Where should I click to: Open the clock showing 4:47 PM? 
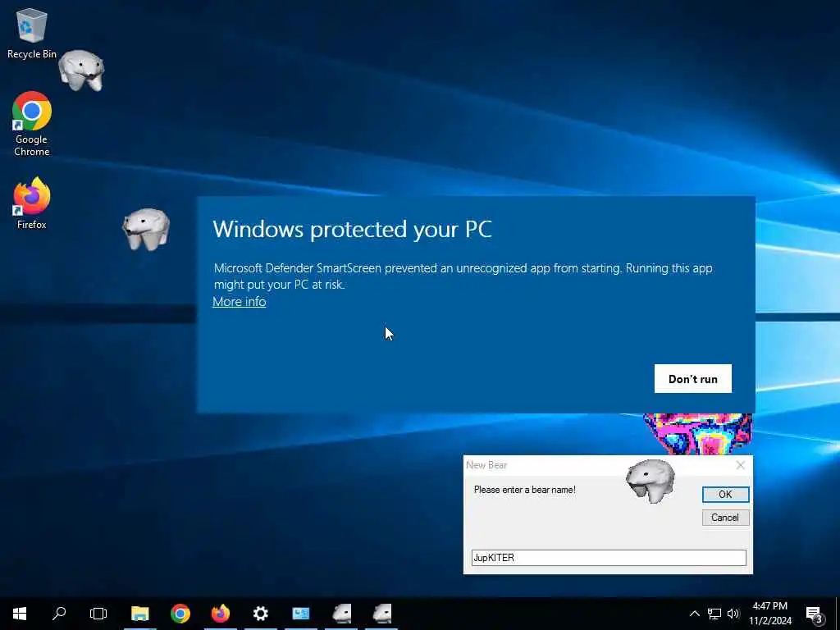pyautogui.click(x=769, y=614)
